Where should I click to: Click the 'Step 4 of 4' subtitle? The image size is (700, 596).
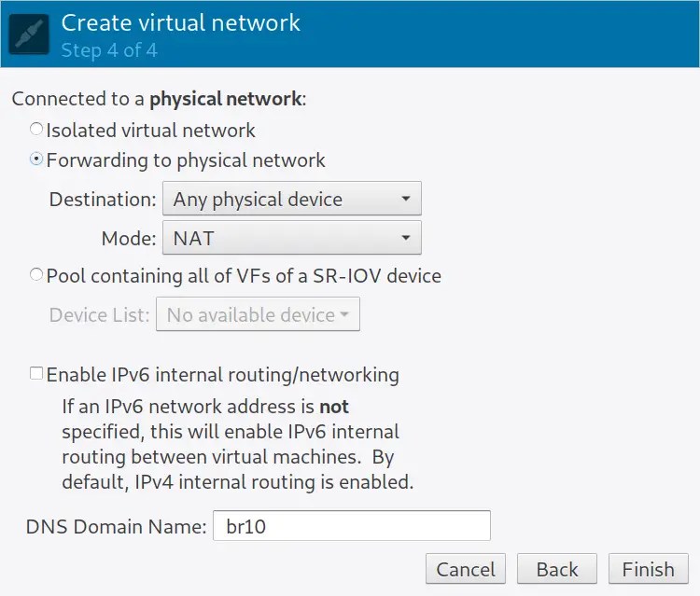click(109, 50)
